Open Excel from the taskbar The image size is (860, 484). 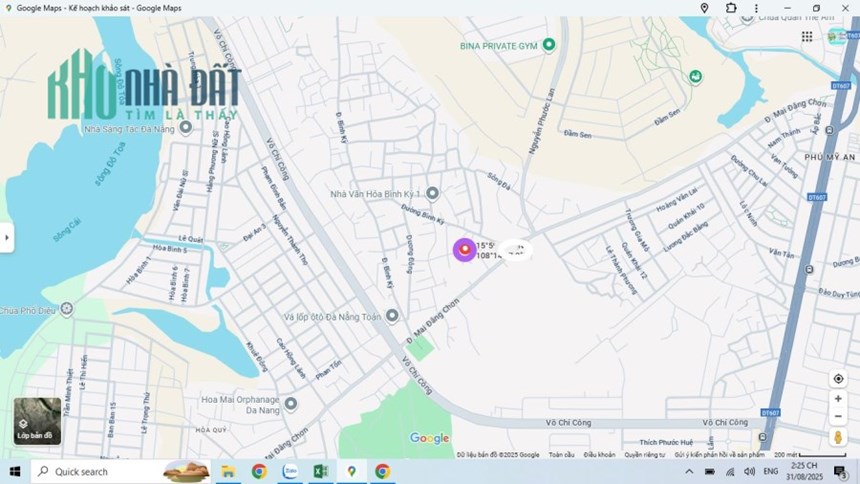point(320,471)
